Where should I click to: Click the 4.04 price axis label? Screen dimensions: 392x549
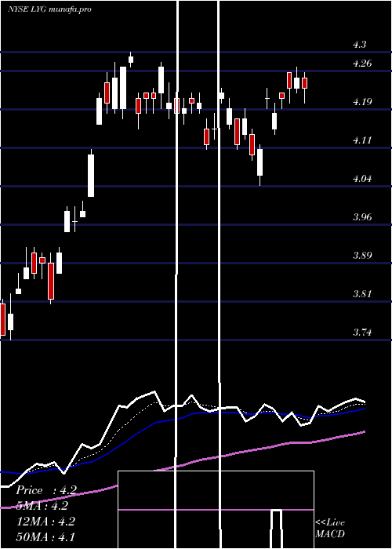pyautogui.click(x=362, y=179)
